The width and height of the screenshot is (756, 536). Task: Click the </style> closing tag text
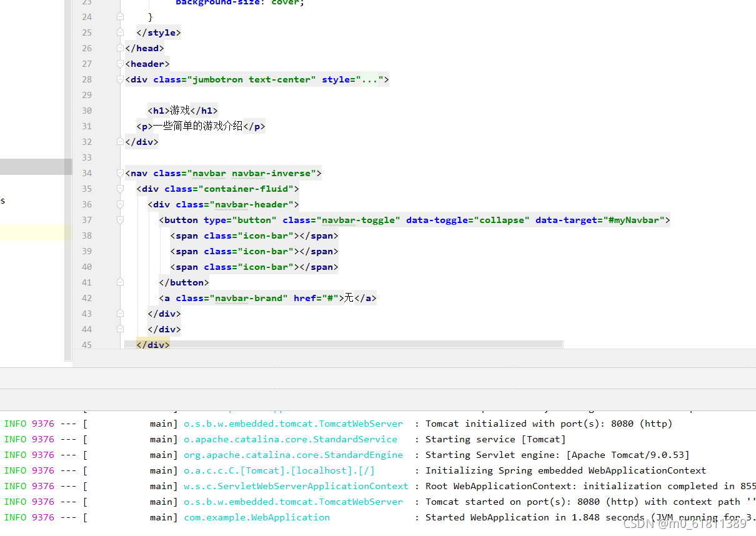(x=159, y=32)
